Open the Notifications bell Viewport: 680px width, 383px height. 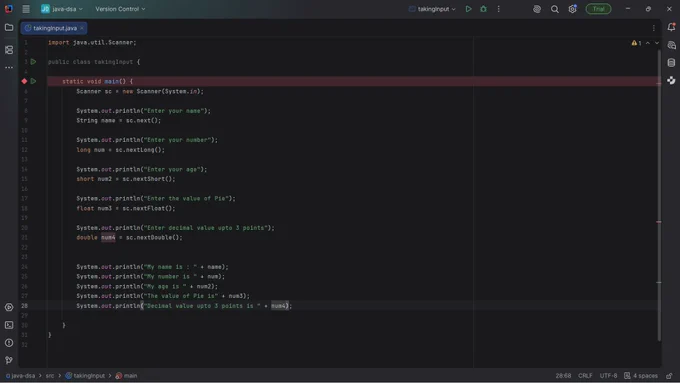671,27
